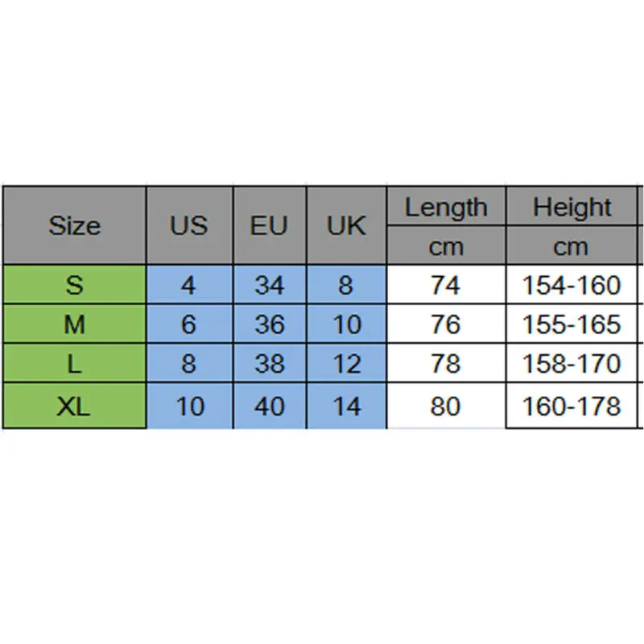Click height range 160-178 cell
Viewport: 644px width, 644px height.
[572, 407]
